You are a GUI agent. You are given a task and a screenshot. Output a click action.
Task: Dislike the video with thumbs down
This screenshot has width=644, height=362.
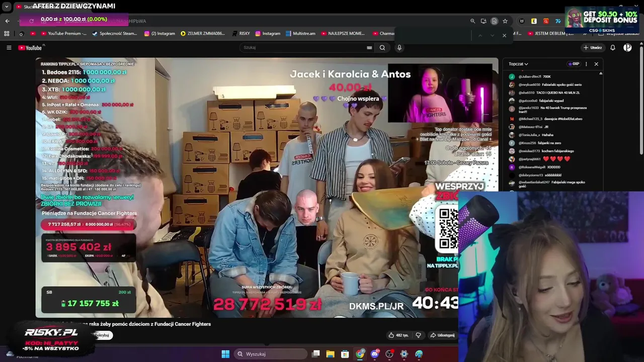pyautogui.click(x=418, y=335)
